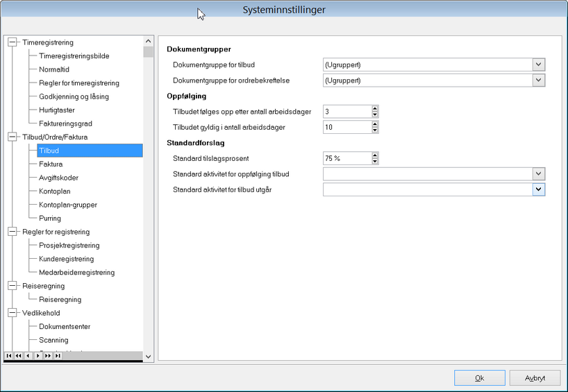Collapse the Timeregistrering tree node

tap(12, 42)
